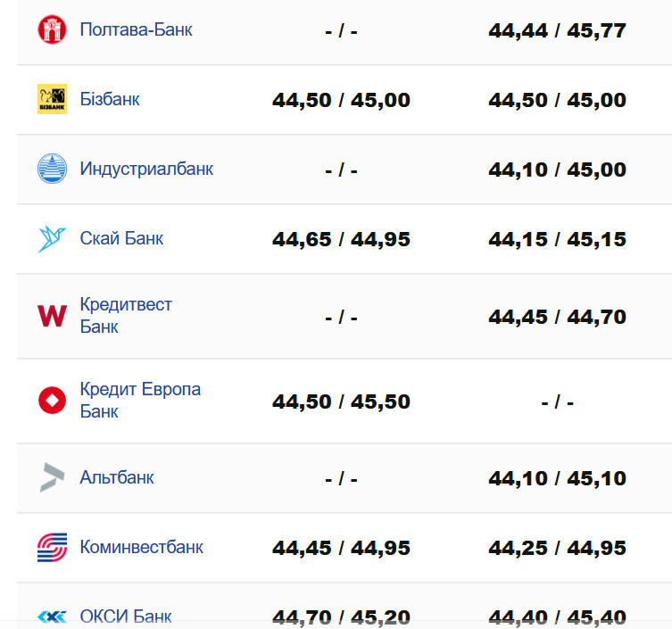Click the Полтава-Банк red logo icon
This screenshot has width=672, height=629.
52,30
